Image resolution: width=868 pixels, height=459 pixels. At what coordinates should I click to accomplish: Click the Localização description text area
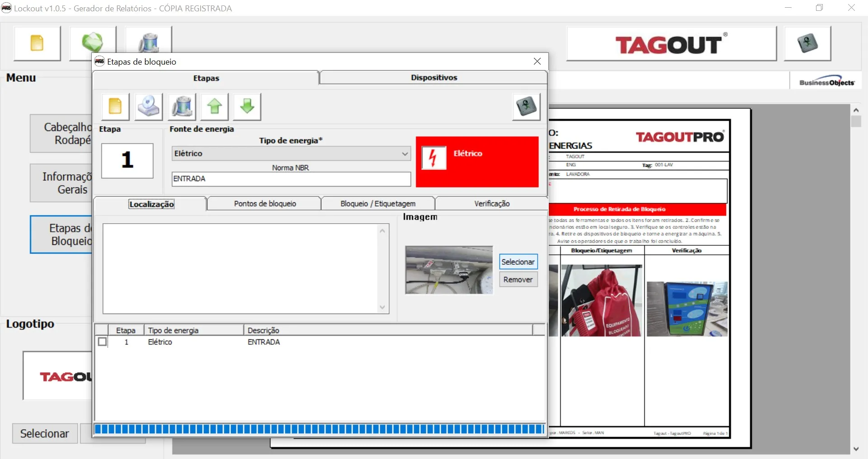(241, 269)
